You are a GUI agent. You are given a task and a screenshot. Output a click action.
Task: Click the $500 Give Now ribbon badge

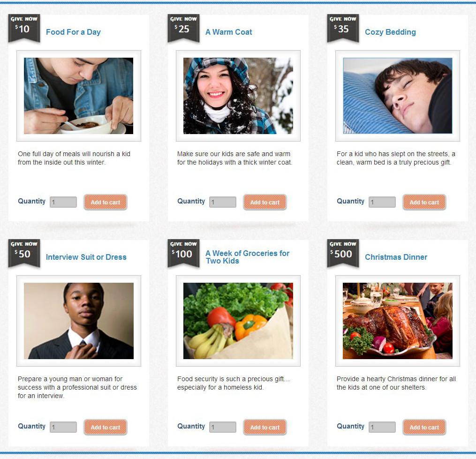(x=343, y=254)
